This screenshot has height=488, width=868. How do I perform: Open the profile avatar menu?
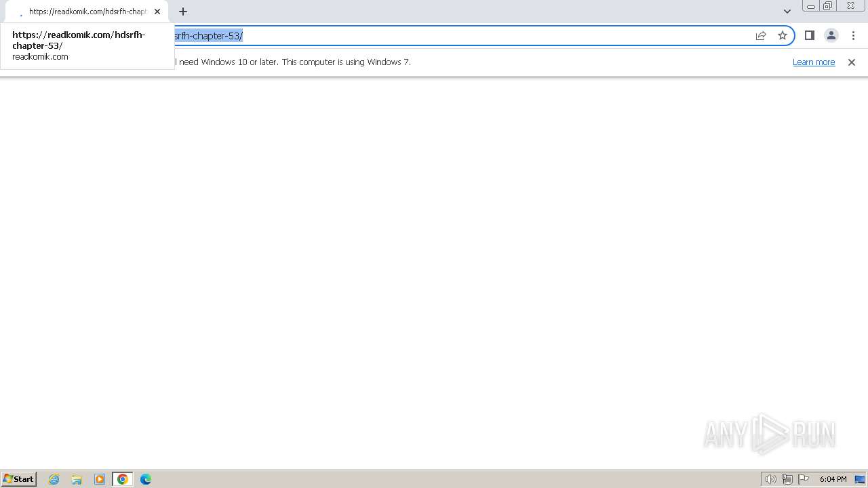pos(831,35)
